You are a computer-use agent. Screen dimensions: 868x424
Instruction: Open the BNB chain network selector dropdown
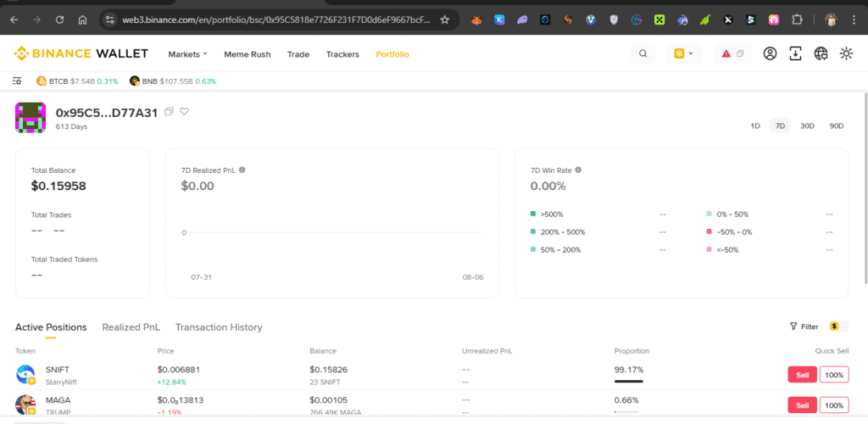coord(683,54)
